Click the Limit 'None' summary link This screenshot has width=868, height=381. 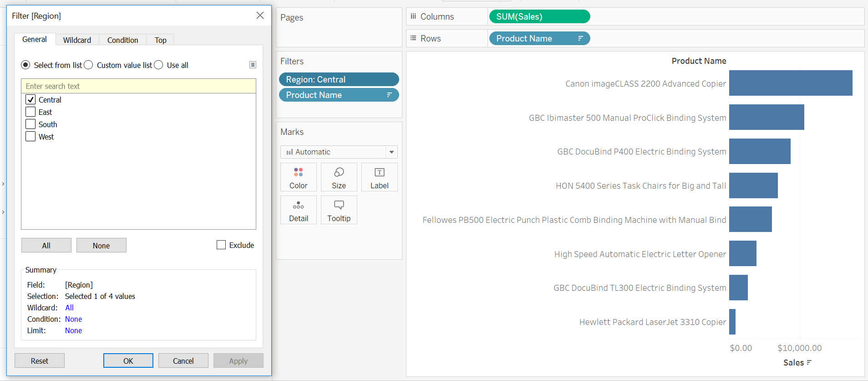[x=73, y=330]
